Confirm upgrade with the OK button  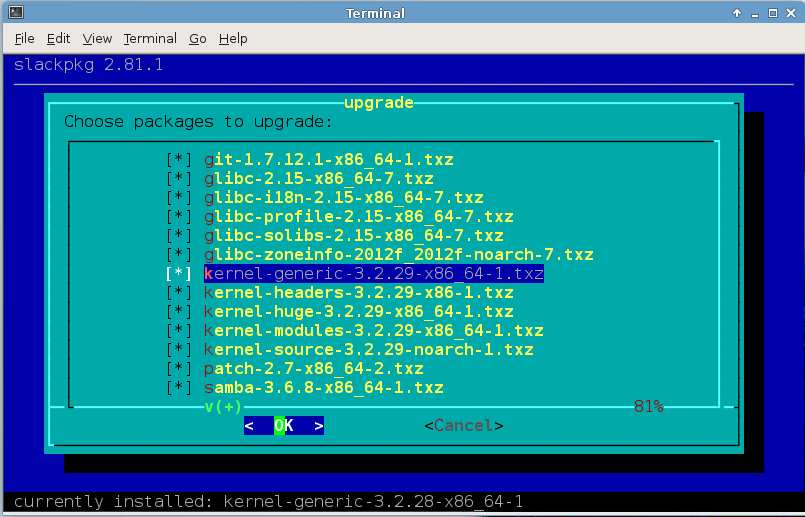pos(284,426)
